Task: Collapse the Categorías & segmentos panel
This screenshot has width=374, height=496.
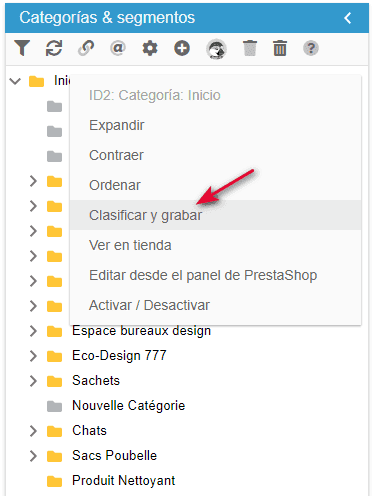Action: coord(348,18)
